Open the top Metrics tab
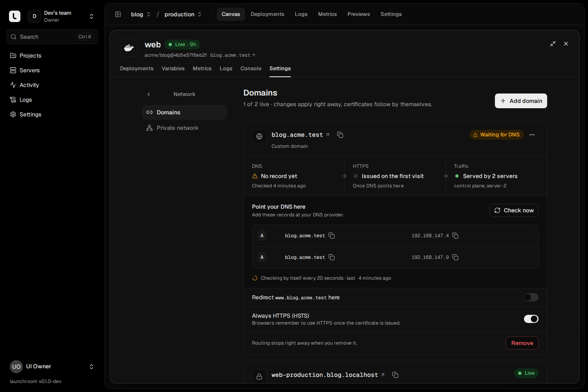 click(x=327, y=14)
